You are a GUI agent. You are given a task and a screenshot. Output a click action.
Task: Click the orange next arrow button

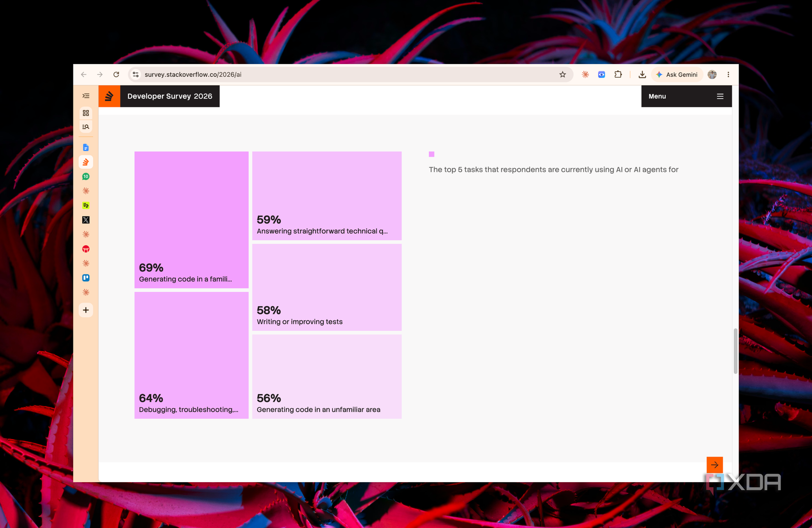tap(715, 465)
